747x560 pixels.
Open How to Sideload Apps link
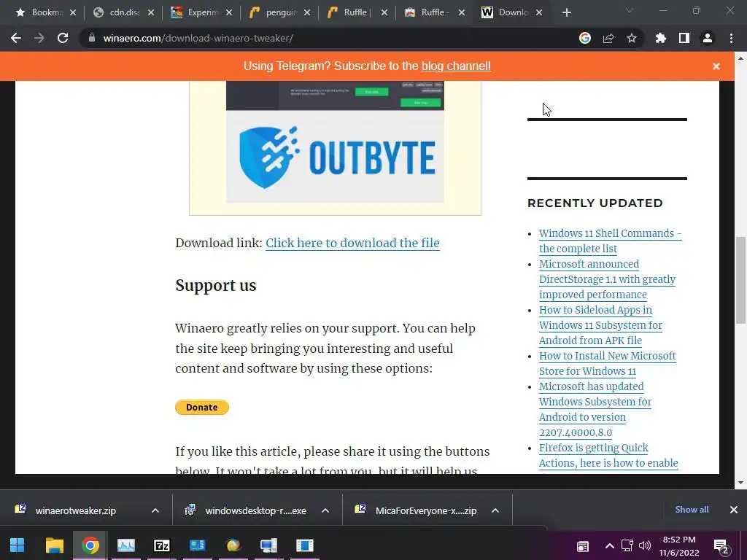pos(601,325)
